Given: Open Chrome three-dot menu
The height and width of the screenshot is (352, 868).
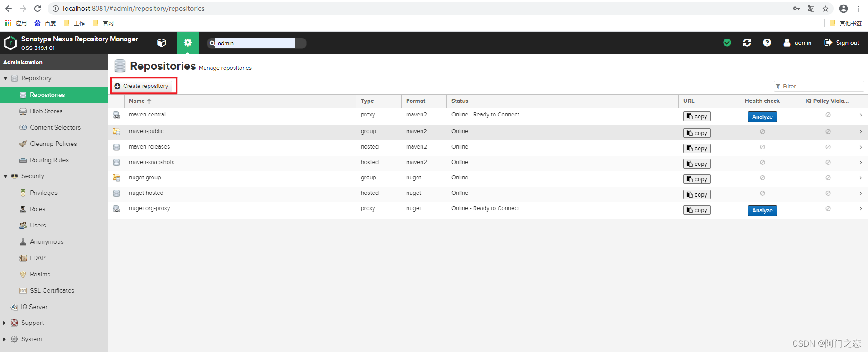Looking at the screenshot, I should pyautogui.click(x=858, y=9).
